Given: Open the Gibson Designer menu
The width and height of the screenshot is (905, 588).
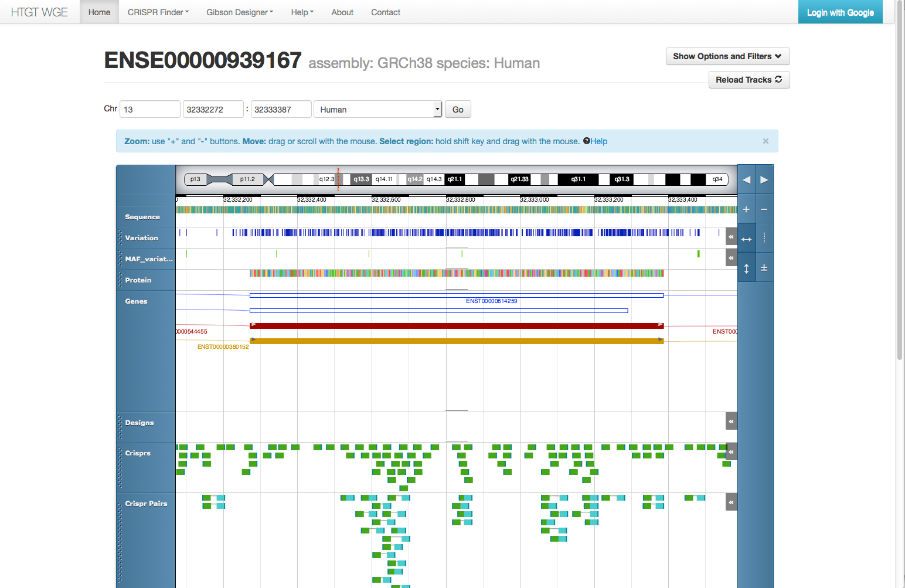Looking at the screenshot, I should 240,12.
